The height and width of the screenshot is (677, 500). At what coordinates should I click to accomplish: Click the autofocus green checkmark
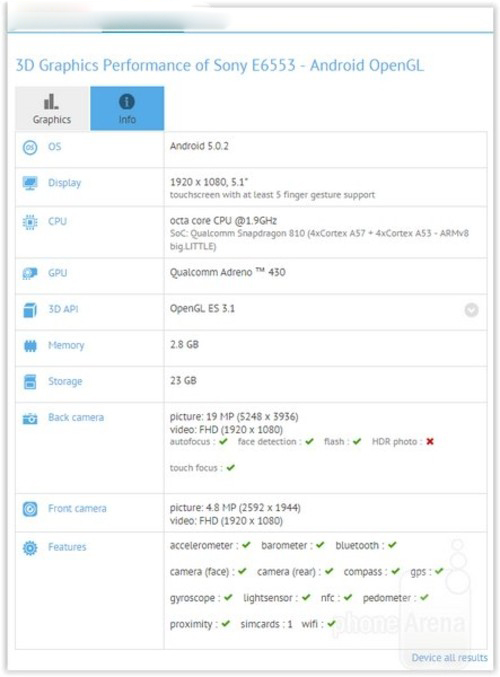coord(223,441)
